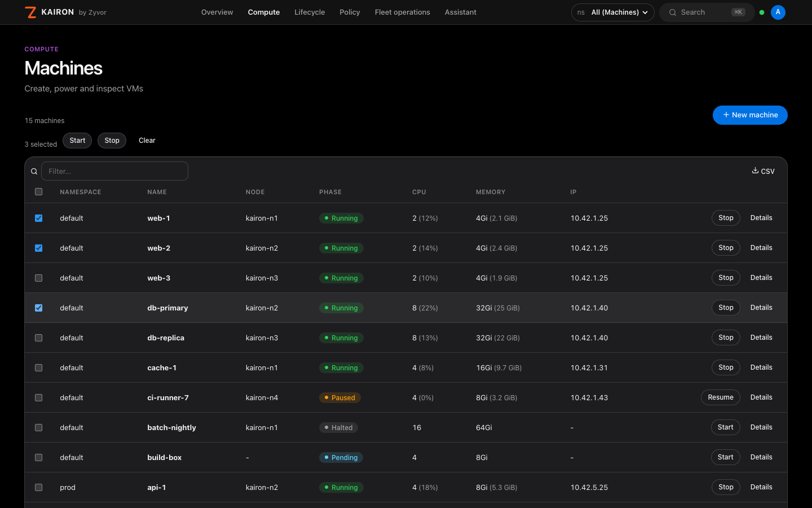The width and height of the screenshot is (812, 508).
Task: Download the machines list as CSV
Action: point(764,171)
